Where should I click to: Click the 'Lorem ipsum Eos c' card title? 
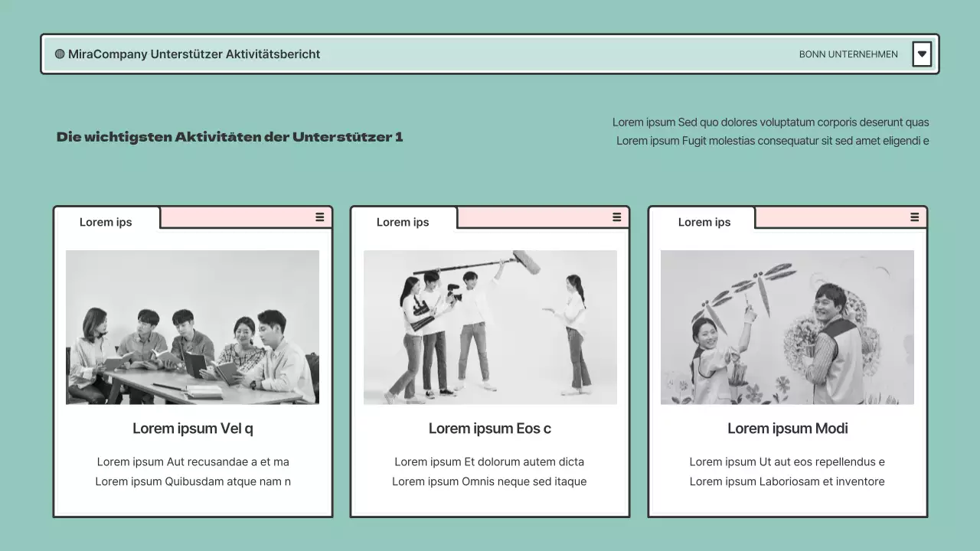click(490, 429)
